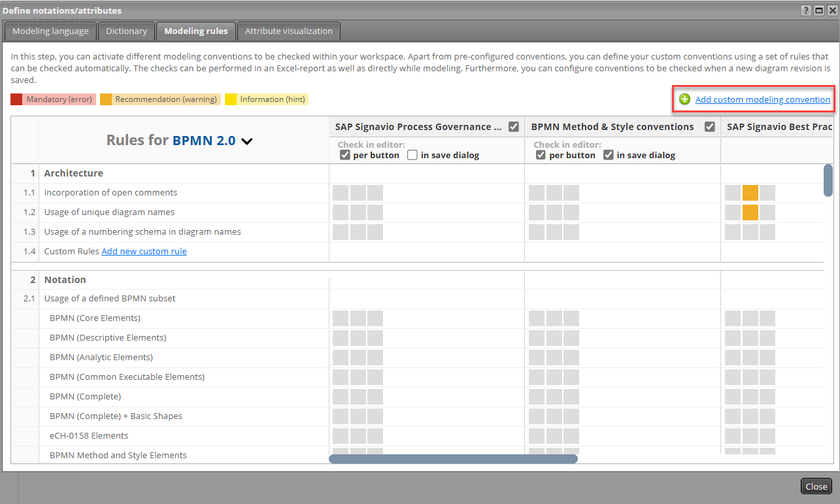Set rule 1.1 as warning in Process Governance column
The image size is (840, 504).
point(358,193)
